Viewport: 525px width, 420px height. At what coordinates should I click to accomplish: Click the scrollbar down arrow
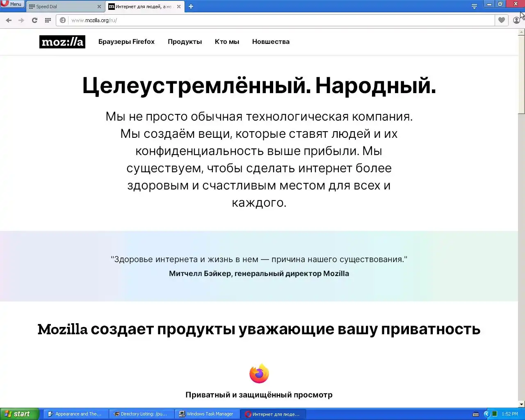[x=521, y=404]
